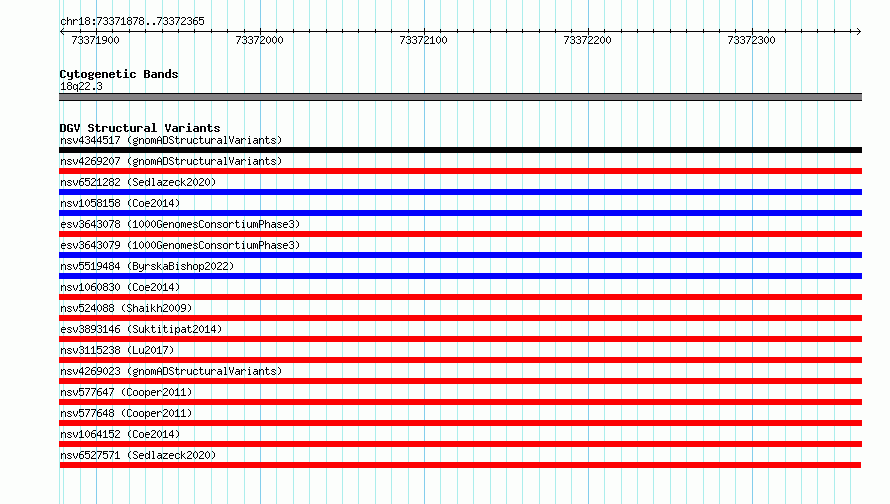Select the red bar under nsv524088
This screenshot has width=890, height=504.
[x=460, y=318]
